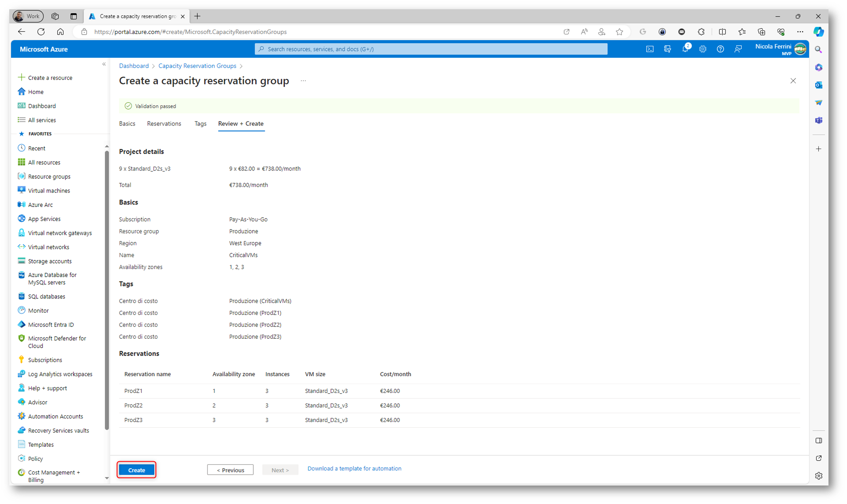The width and height of the screenshot is (847, 504).
Task: Click the Azure search resources box
Action: pos(431,49)
